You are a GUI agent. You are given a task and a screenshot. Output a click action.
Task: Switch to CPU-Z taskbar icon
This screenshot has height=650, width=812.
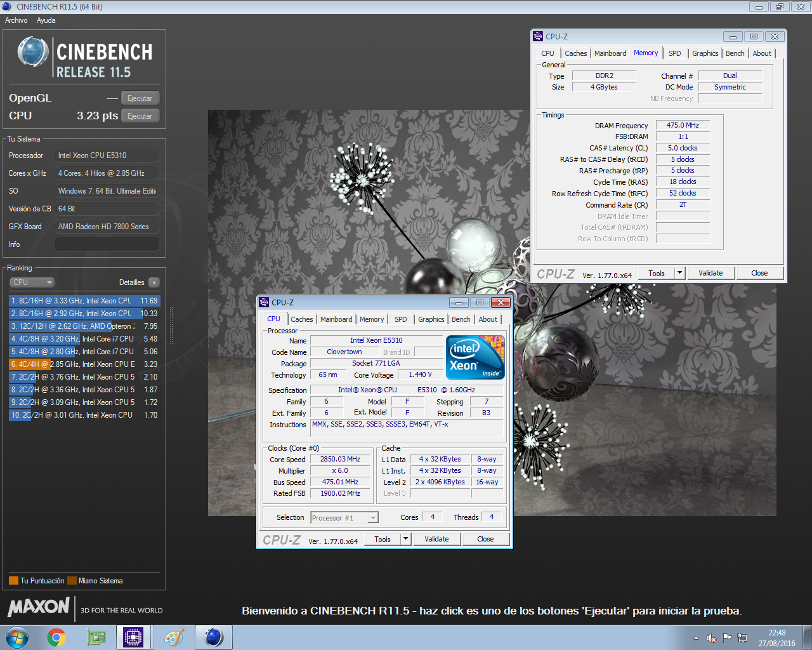click(x=133, y=637)
